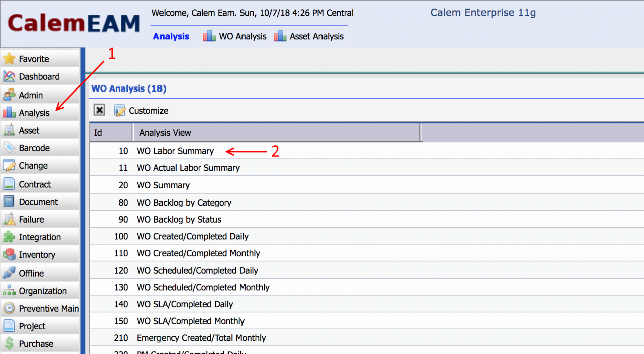Open the Favorite module in sidebar
This screenshot has height=354, width=644.
click(x=40, y=59)
